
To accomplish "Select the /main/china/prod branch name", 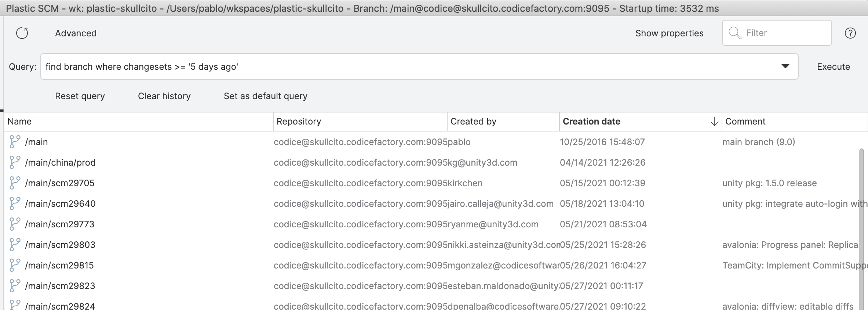I will point(60,163).
